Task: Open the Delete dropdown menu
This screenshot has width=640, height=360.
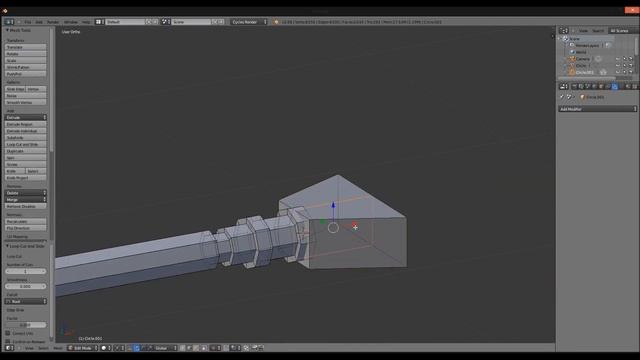Action: point(26,193)
